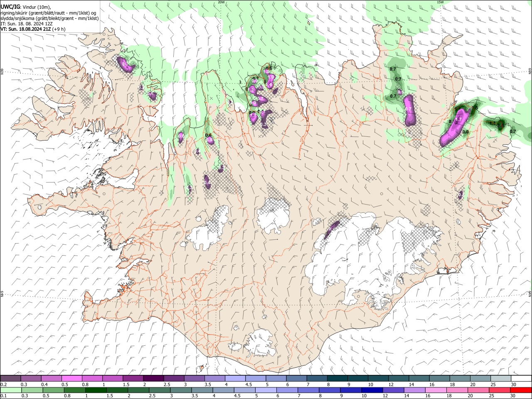Pick the pale grey upper swatch between 20 and 25

click(x=481, y=379)
